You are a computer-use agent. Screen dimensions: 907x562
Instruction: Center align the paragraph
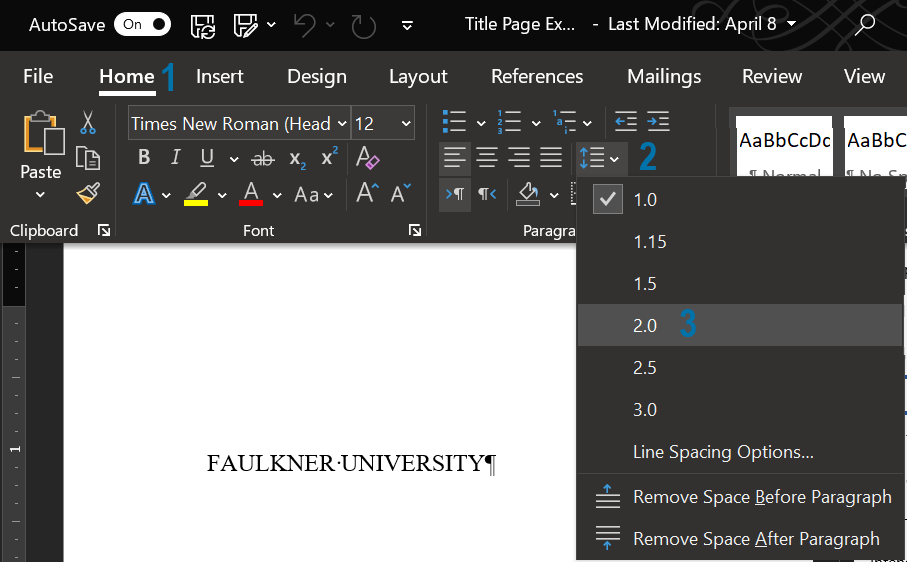[487, 158]
